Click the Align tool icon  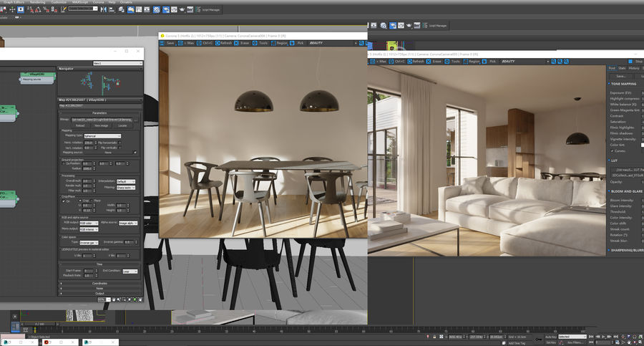[x=112, y=9]
